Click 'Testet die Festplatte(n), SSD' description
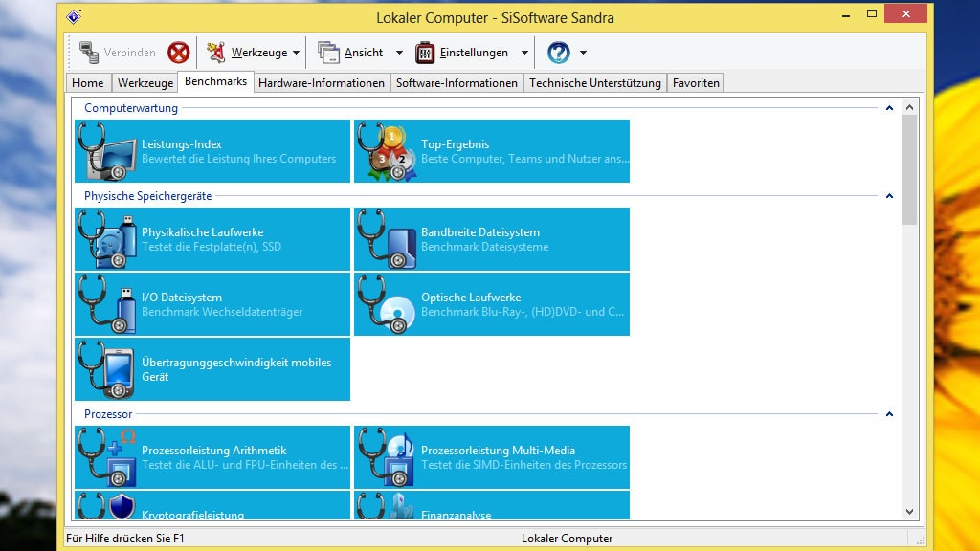 pyautogui.click(x=212, y=247)
